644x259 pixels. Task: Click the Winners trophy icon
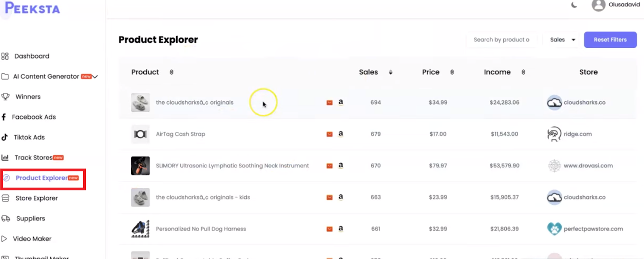5,97
